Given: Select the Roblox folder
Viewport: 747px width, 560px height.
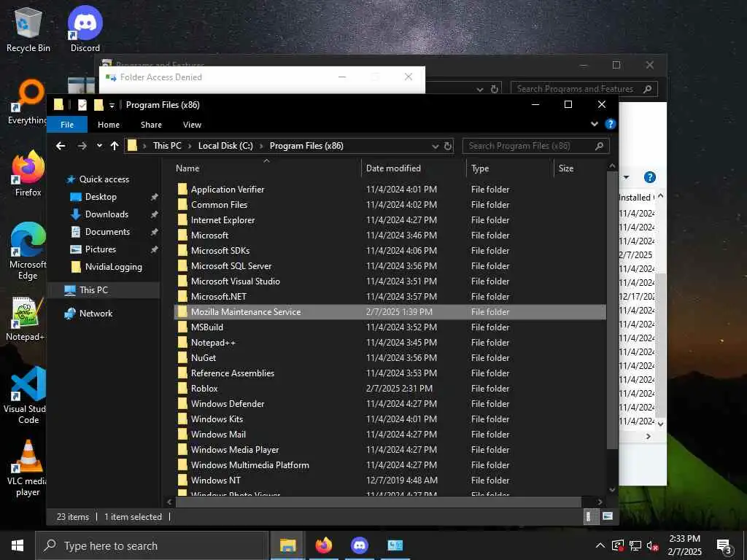Looking at the screenshot, I should click(390, 389).
